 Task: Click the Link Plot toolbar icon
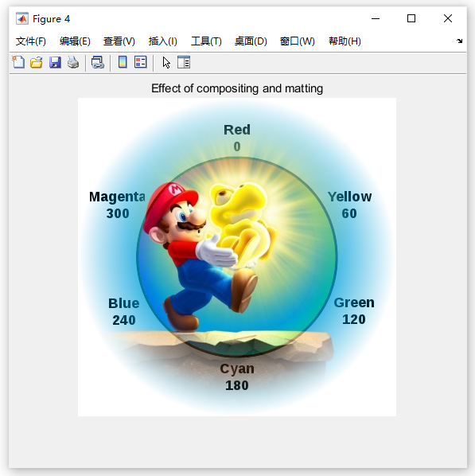(98, 62)
